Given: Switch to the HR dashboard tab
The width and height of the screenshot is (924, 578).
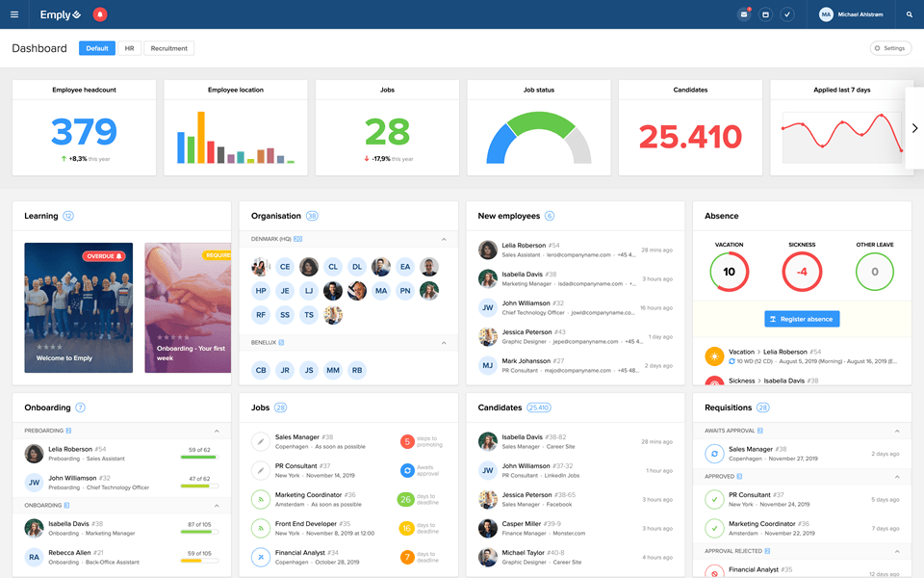Looking at the screenshot, I should coord(129,48).
